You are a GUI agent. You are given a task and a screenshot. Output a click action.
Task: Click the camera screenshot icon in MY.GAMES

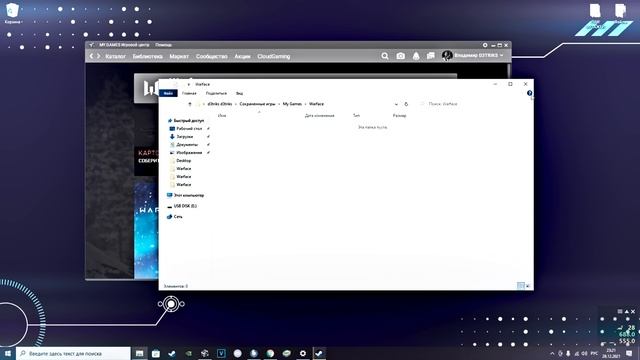coord(400,56)
